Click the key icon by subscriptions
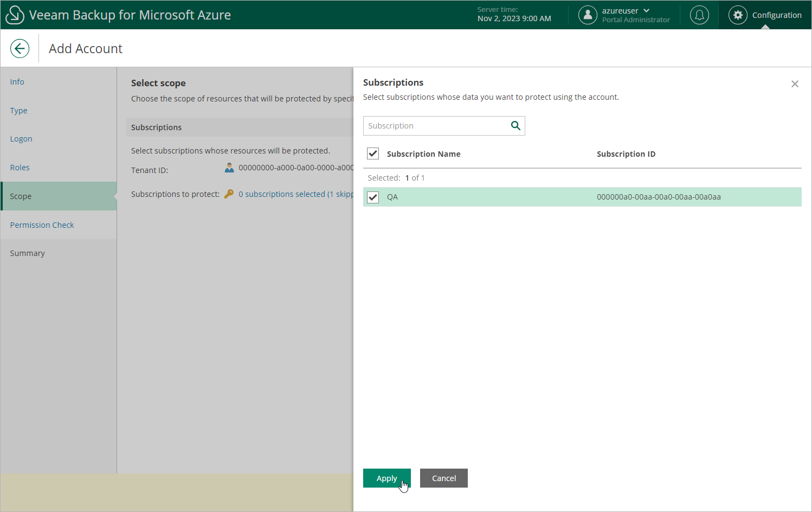The image size is (812, 512). [229, 194]
